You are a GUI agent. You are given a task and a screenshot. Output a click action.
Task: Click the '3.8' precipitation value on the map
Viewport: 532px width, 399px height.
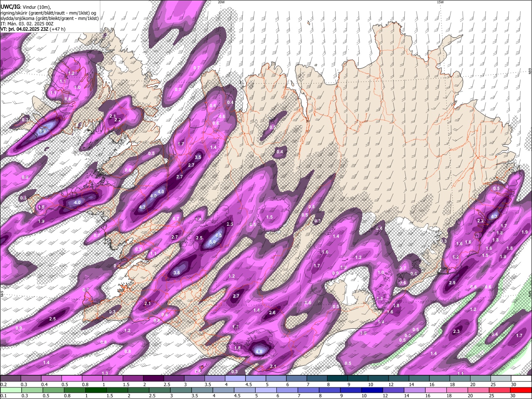point(176,273)
